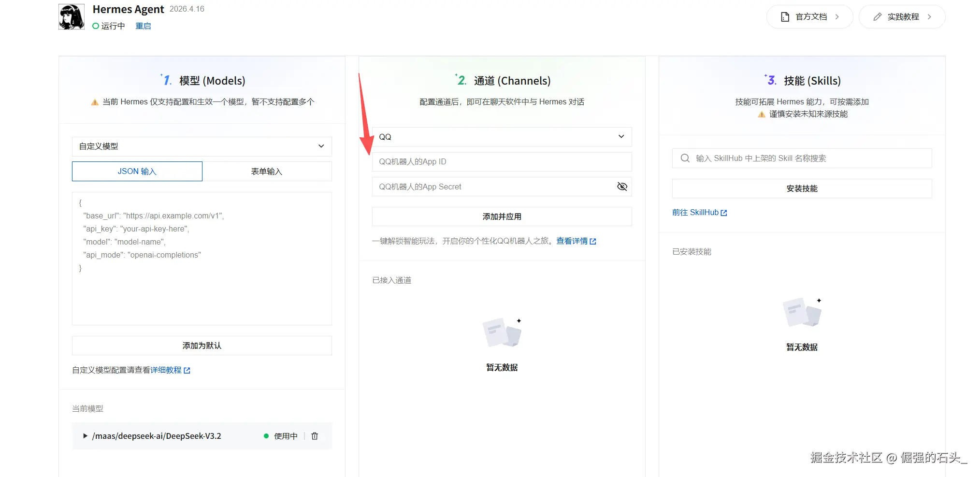Open the 自定义模型 model type dropdown
Viewport: 980px width, 477px height.
[x=202, y=146]
